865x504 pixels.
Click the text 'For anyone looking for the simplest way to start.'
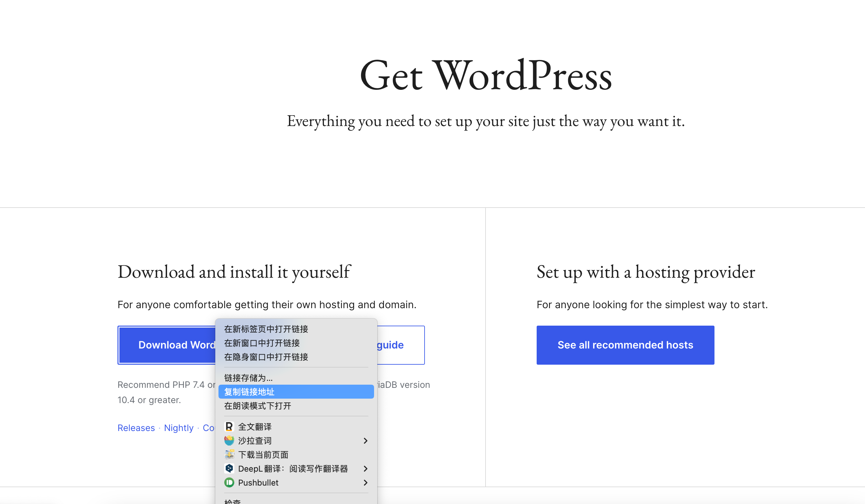click(x=652, y=305)
